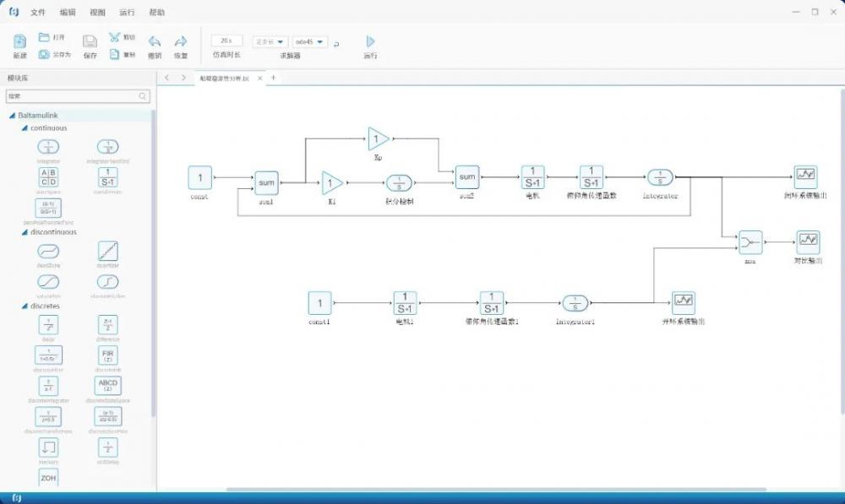Click the Kp gain block on canvas
Screen dimensions: 845x504
point(378,139)
